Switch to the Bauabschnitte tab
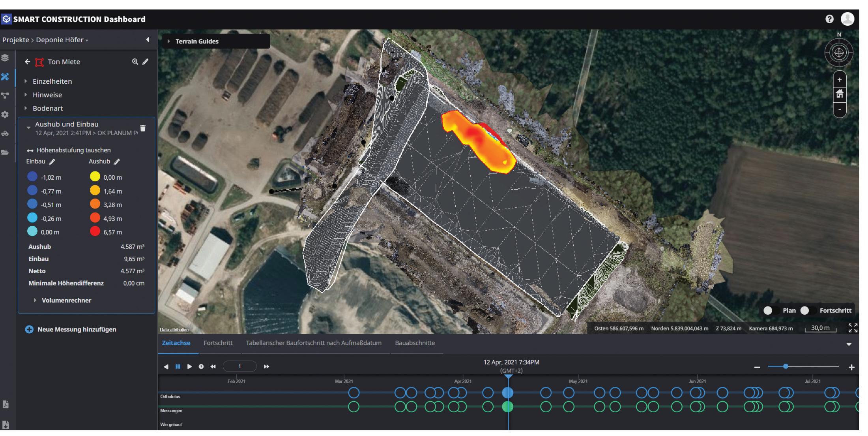The image size is (868, 436). (415, 343)
